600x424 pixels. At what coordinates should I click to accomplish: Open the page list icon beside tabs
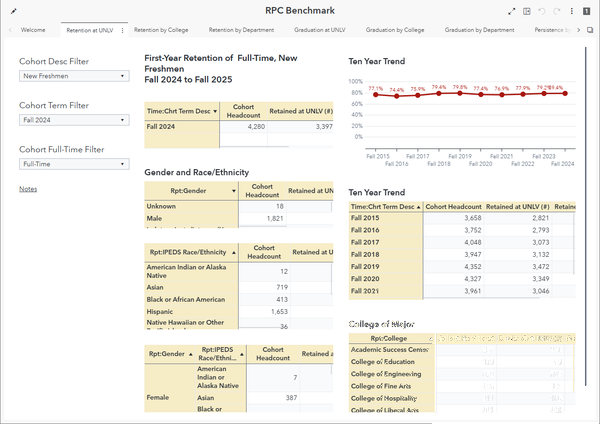(590, 30)
